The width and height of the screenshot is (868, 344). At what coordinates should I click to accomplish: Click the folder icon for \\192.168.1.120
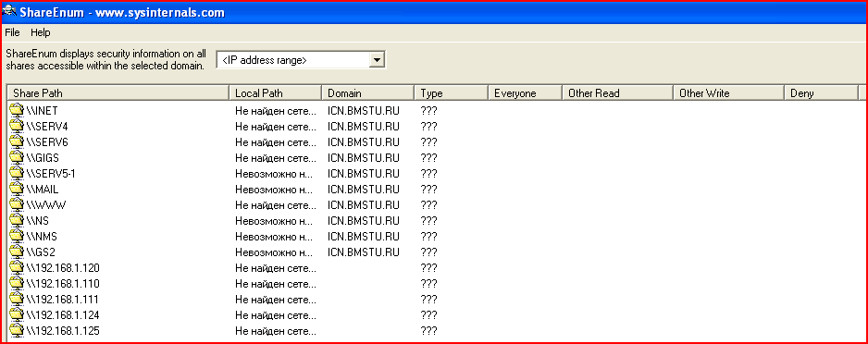(x=18, y=267)
